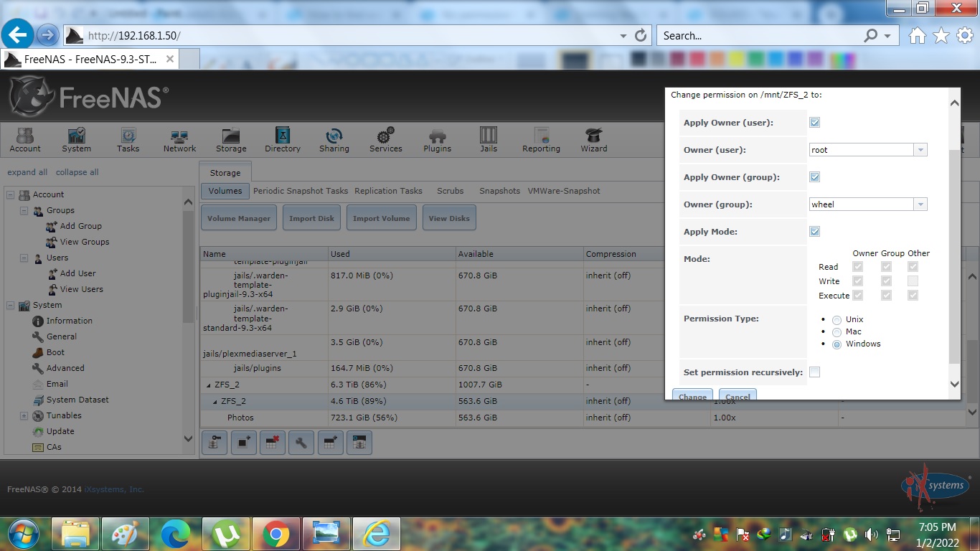The image size is (980, 551).
Task: Toggle the Apply Mode checkbox
Action: (x=814, y=232)
